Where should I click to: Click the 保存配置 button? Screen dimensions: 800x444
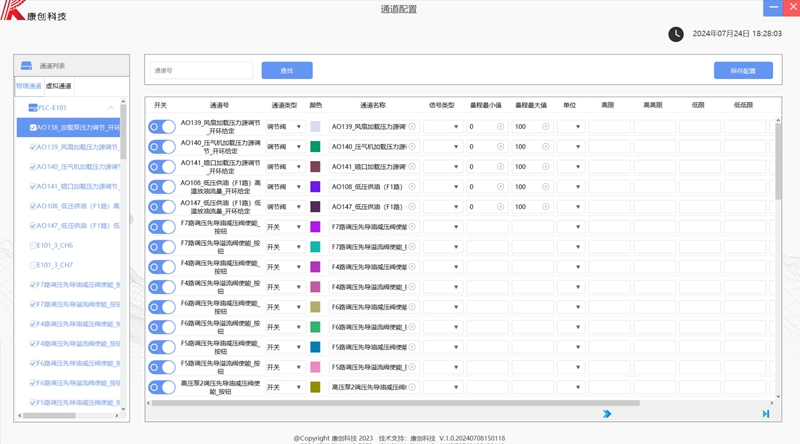pyautogui.click(x=743, y=70)
